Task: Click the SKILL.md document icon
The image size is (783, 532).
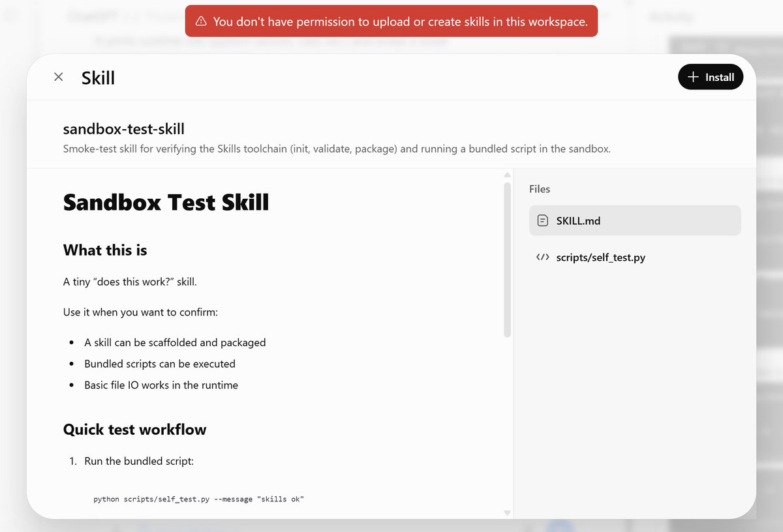Action: (x=542, y=220)
